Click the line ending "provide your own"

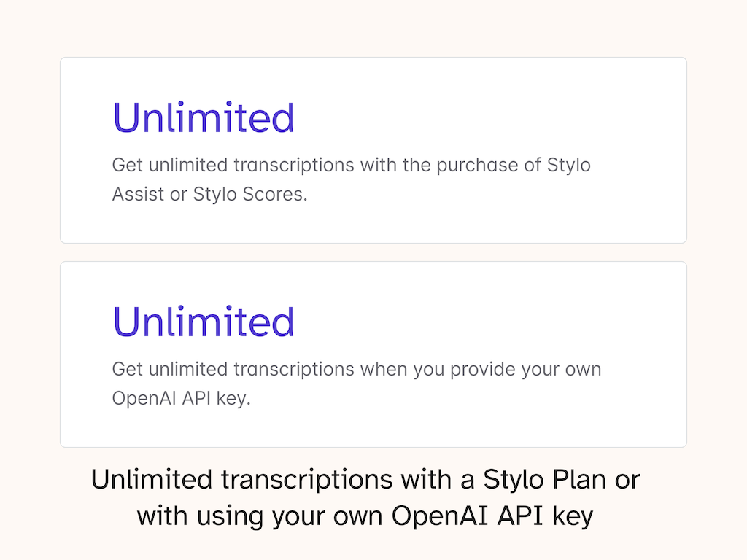tap(356, 369)
